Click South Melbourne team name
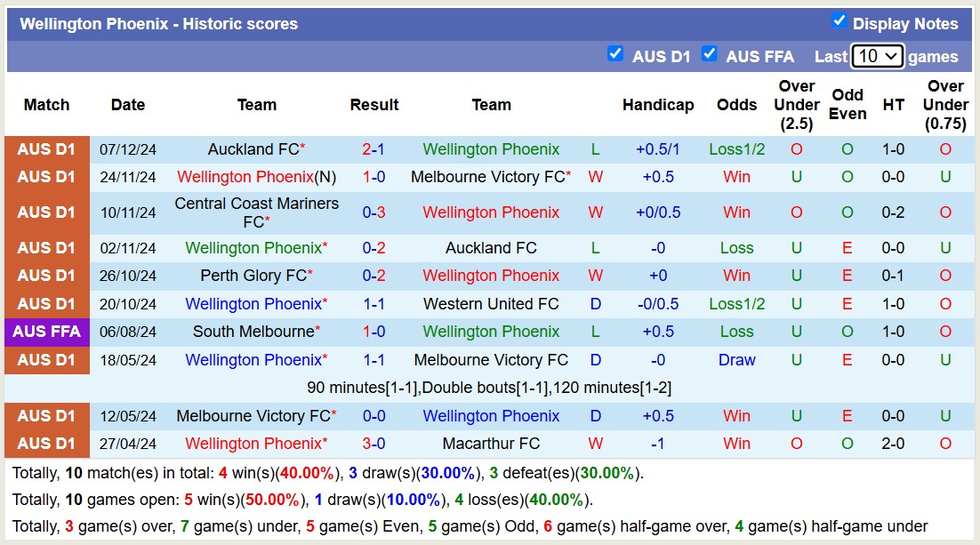Image resolution: width=980 pixels, height=545 pixels. pos(252,332)
